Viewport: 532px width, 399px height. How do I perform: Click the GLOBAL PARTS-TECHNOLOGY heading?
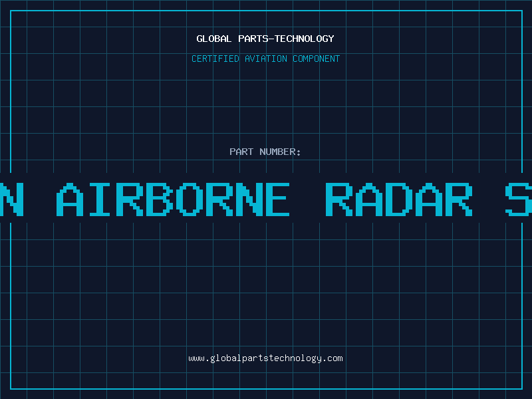click(x=265, y=39)
